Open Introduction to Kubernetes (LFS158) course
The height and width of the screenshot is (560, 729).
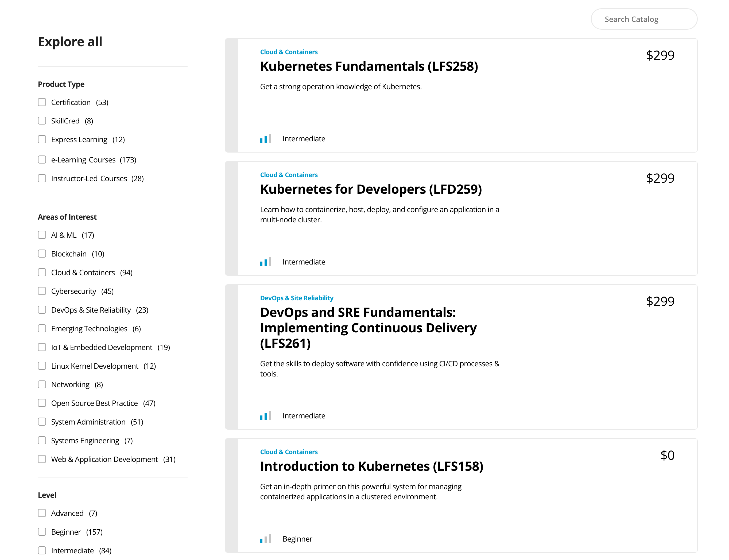[x=372, y=466]
